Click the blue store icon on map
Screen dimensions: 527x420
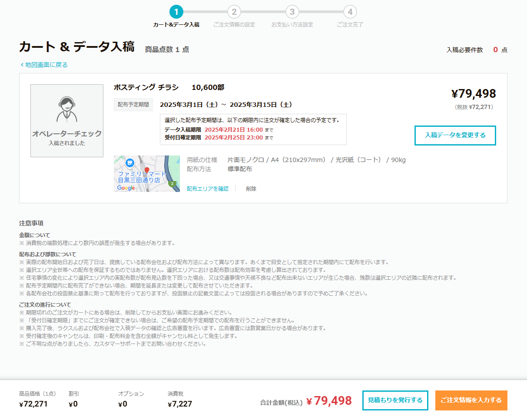tap(129, 163)
